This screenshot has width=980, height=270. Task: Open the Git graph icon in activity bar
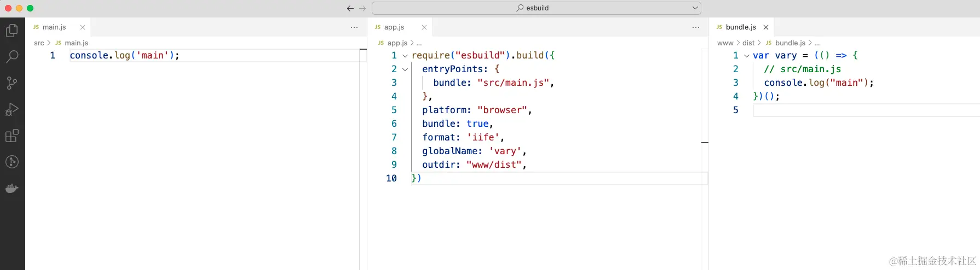coord(12,162)
